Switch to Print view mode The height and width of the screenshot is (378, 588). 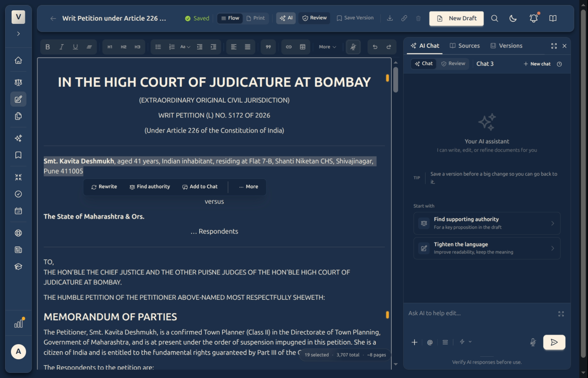coord(255,18)
